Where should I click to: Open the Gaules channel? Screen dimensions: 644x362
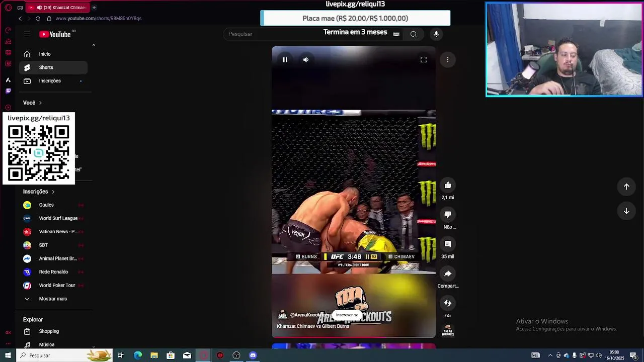(53, 205)
